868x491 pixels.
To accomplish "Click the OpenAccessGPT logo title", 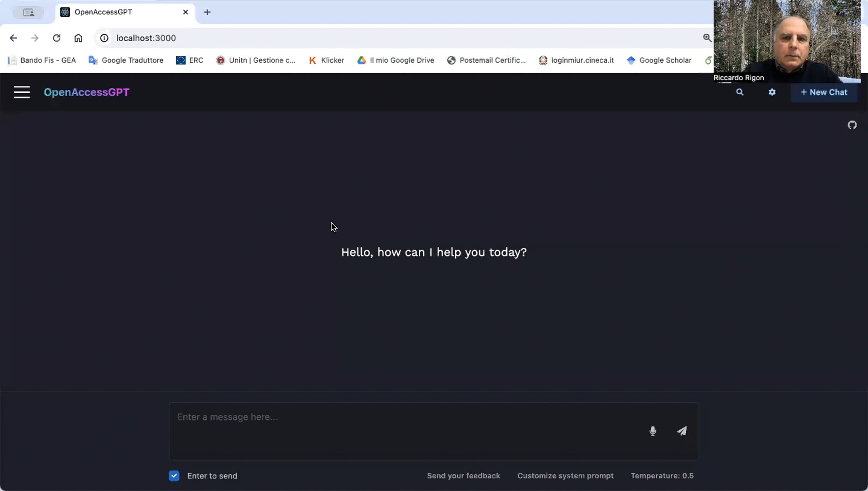I will point(86,92).
